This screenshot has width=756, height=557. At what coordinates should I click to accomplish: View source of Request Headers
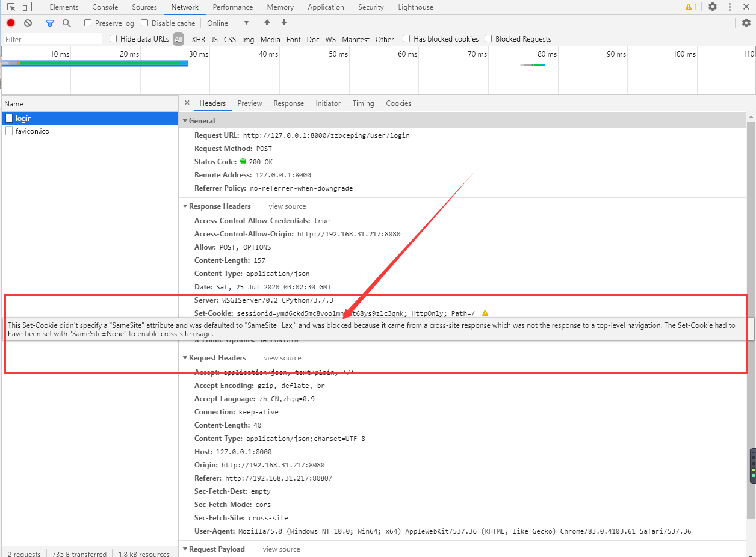(282, 358)
